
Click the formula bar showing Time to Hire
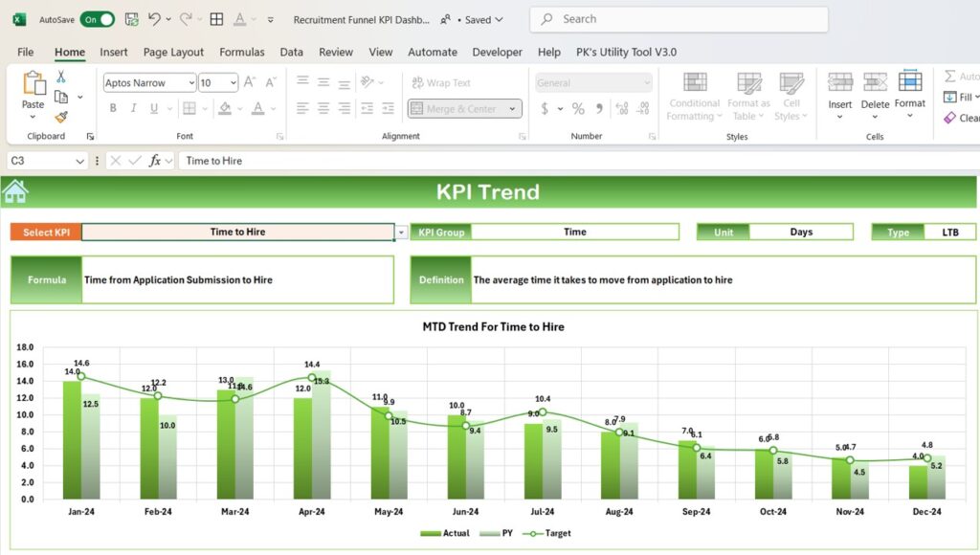578,161
